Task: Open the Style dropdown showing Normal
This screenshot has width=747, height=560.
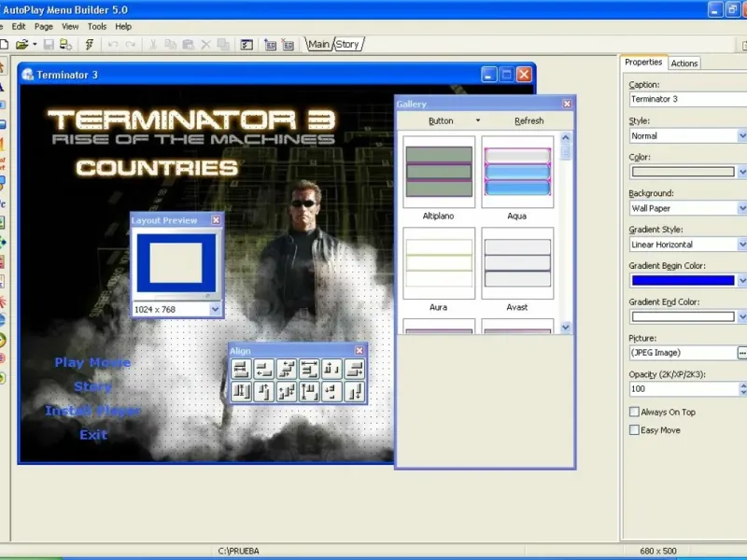Action: (741, 135)
